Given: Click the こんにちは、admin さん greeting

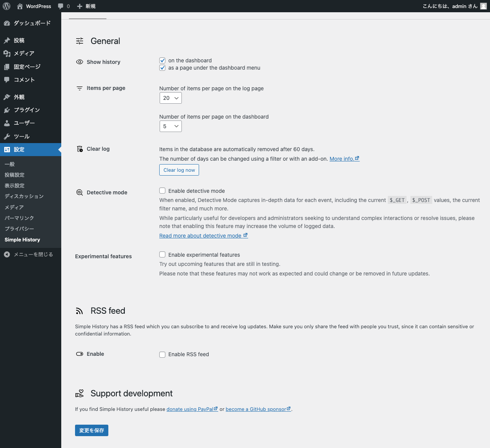Looking at the screenshot, I should coord(450,6).
